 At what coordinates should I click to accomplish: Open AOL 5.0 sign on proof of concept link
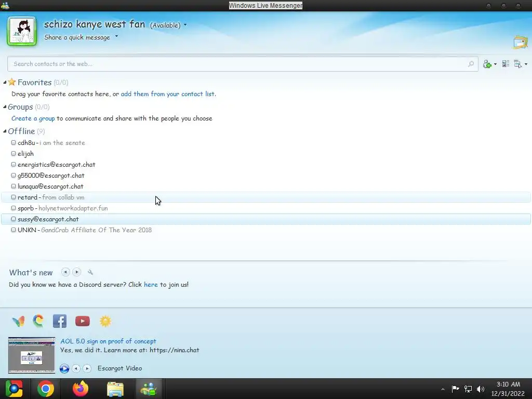[108, 341]
